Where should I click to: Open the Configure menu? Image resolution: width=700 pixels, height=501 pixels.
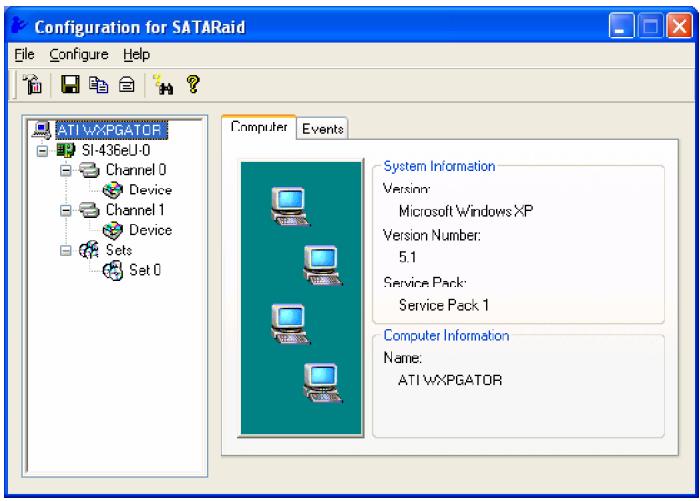[x=79, y=54]
